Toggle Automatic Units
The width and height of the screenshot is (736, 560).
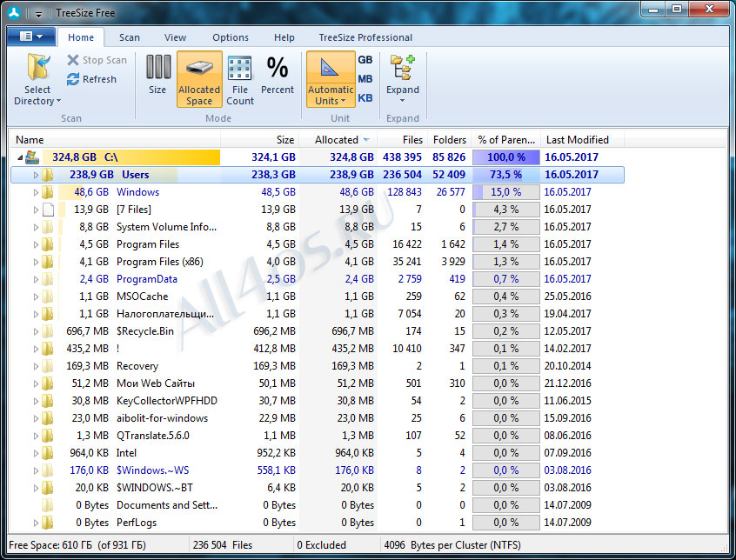pyautogui.click(x=331, y=79)
